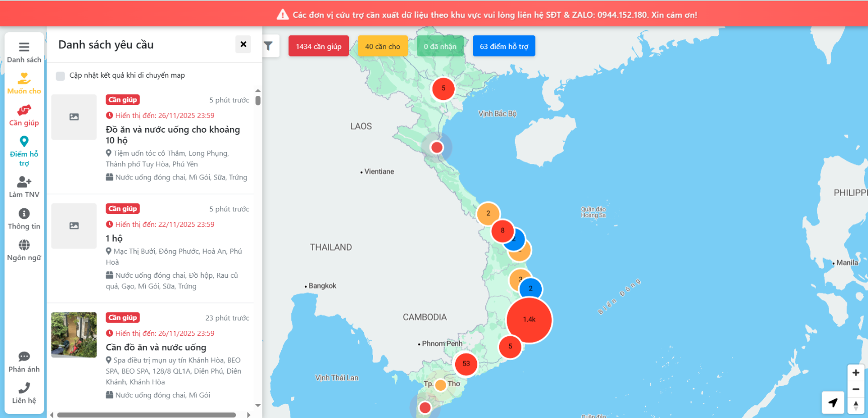The width and height of the screenshot is (868, 418).
Task: Filter by 40 cần cho
Action: click(x=383, y=46)
